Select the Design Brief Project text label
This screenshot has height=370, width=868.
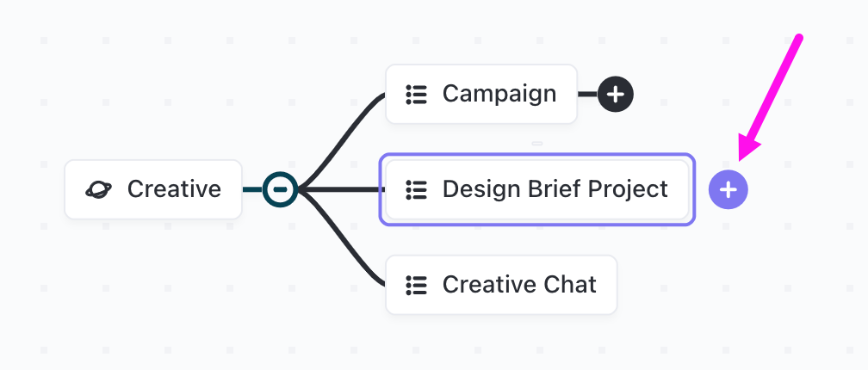(x=555, y=189)
